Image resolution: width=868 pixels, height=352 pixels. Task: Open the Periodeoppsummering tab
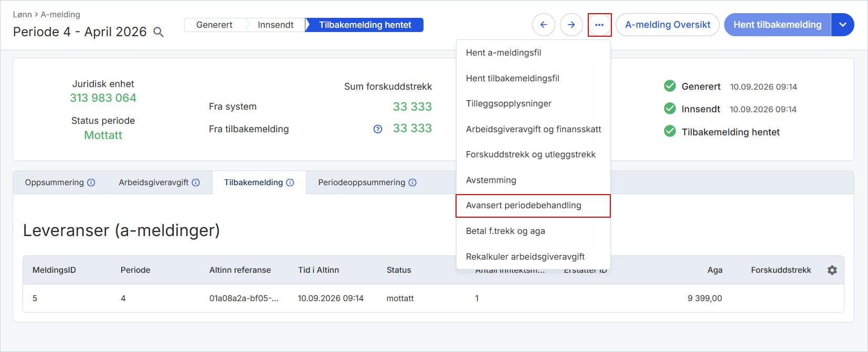(367, 183)
